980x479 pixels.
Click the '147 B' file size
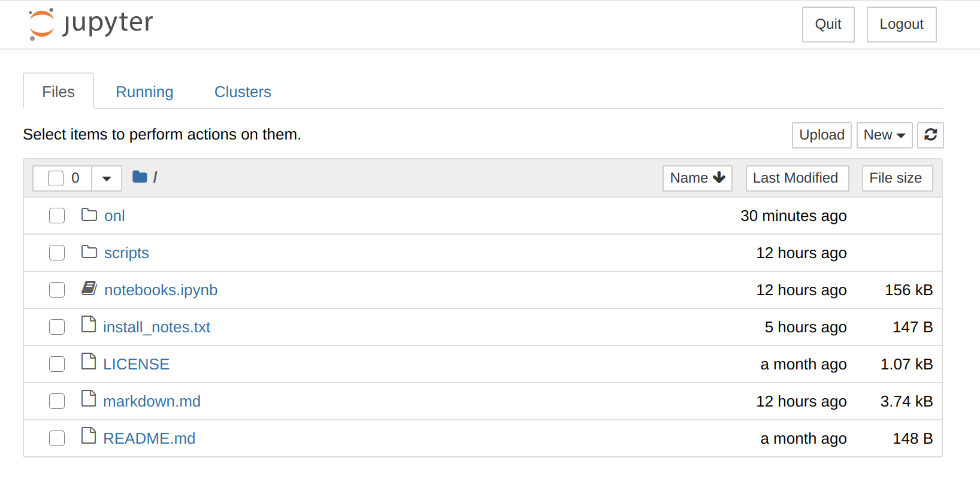912,327
